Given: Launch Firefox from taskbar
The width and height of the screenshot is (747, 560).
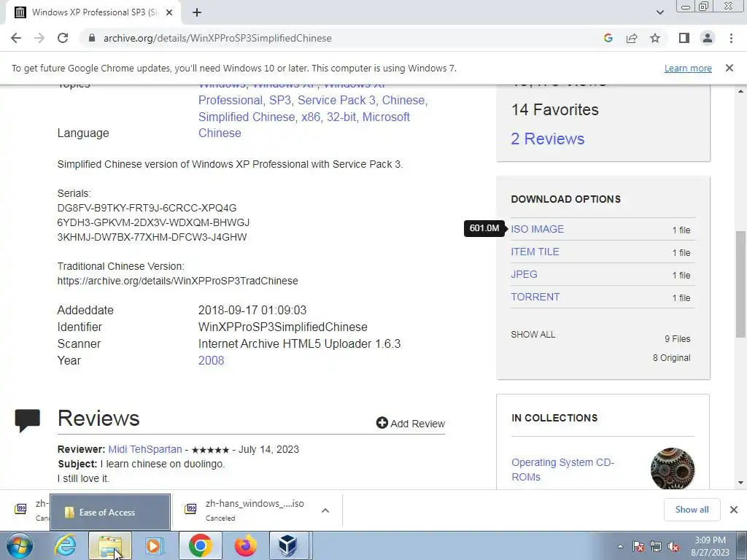Looking at the screenshot, I should coord(245,545).
